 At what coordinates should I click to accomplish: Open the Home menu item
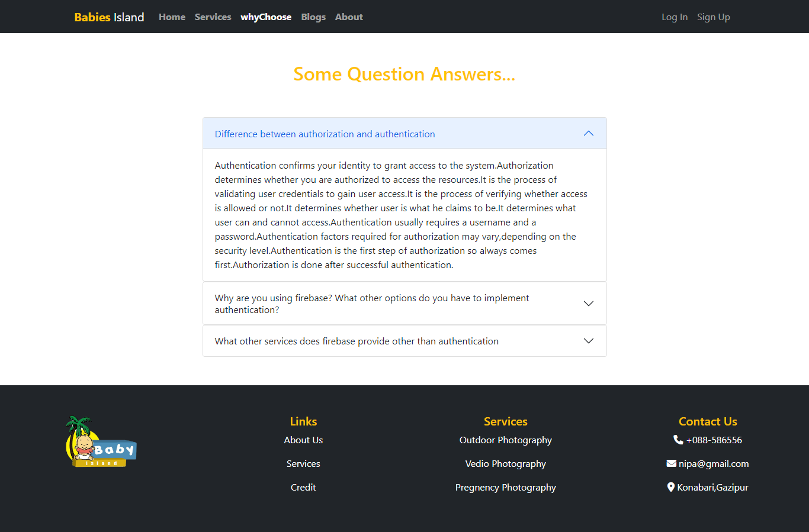pyautogui.click(x=172, y=17)
